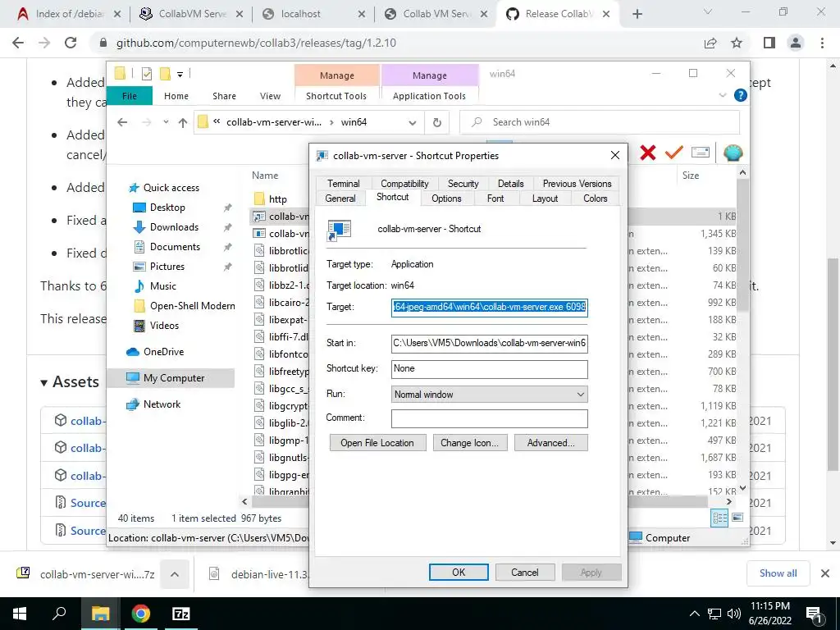The height and width of the screenshot is (630, 840).
Task: Open the Compatibility tab
Action: pos(404,183)
